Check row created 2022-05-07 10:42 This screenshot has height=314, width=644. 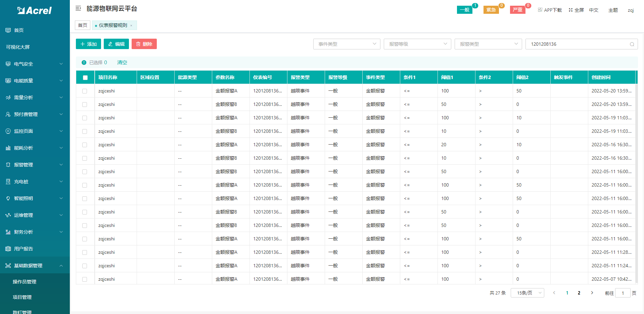(x=85, y=279)
